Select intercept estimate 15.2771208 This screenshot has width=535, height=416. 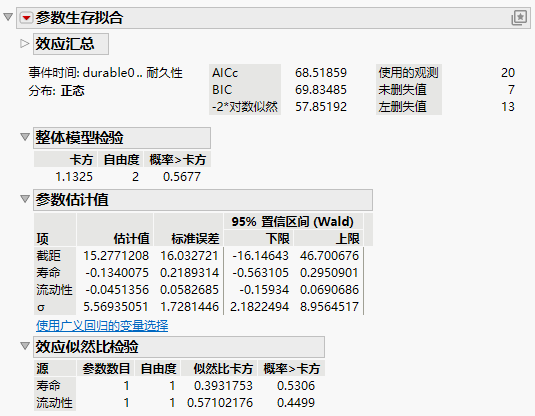[x=116, y=256]
